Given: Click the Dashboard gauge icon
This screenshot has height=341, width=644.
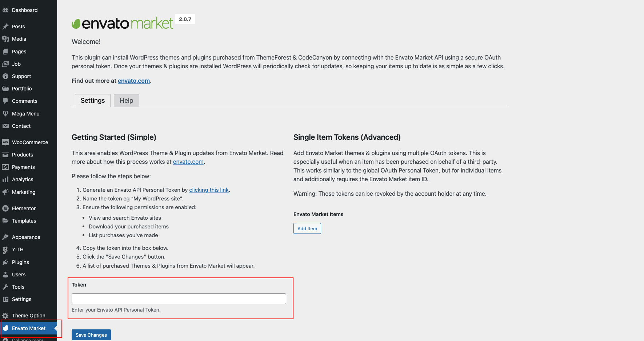Looking at the screenshot, I should coord(5,10).
